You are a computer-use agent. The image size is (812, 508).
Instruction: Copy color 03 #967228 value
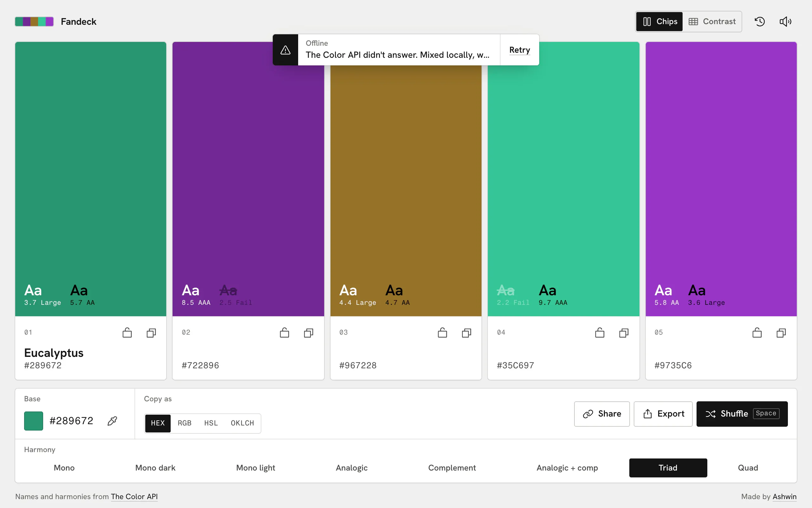coord(466,333)
